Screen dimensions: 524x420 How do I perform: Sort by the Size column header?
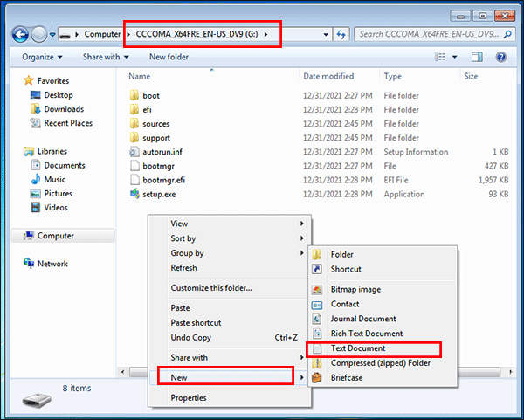[471, 76]
